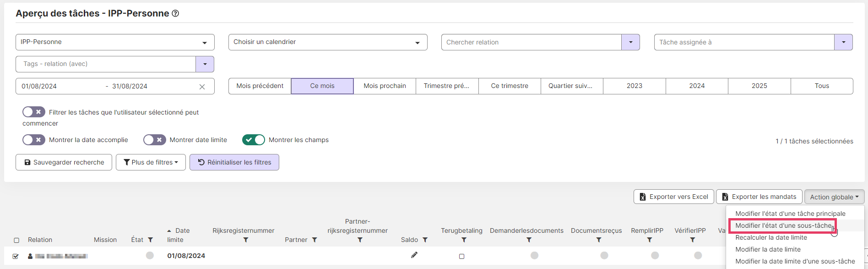Image resolution: width=868 pixels, height=269 pixels.
Task: Click the person icon in the relation row
Action: click(30, 256)
